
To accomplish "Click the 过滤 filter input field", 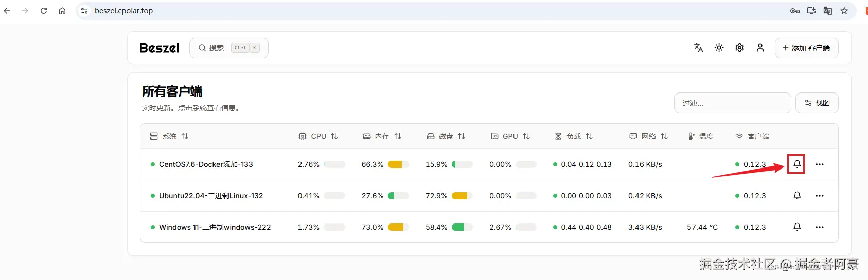I will click(x=732, y=103).
